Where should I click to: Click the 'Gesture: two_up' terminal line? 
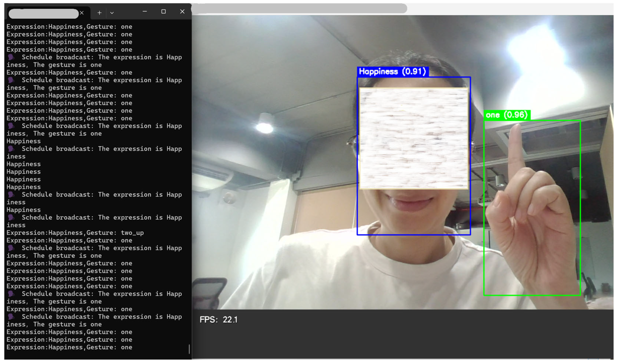tap(75, 233)
